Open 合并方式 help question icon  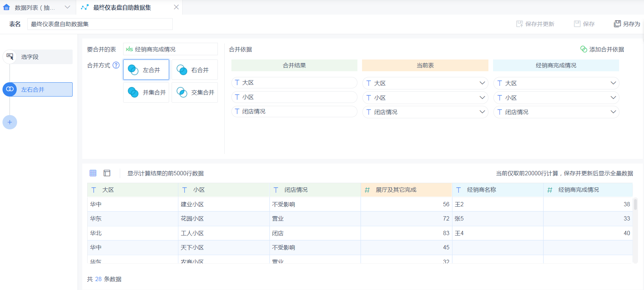[x=116, y=65]
